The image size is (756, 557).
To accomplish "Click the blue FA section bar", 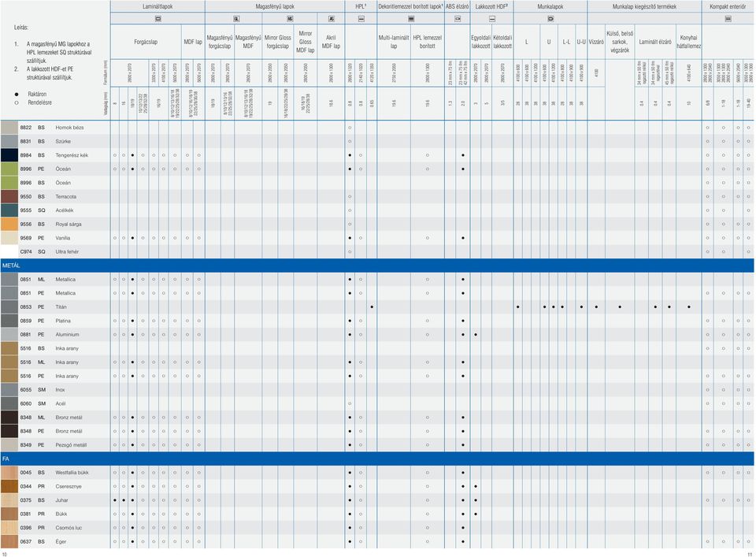I will 377,459.
